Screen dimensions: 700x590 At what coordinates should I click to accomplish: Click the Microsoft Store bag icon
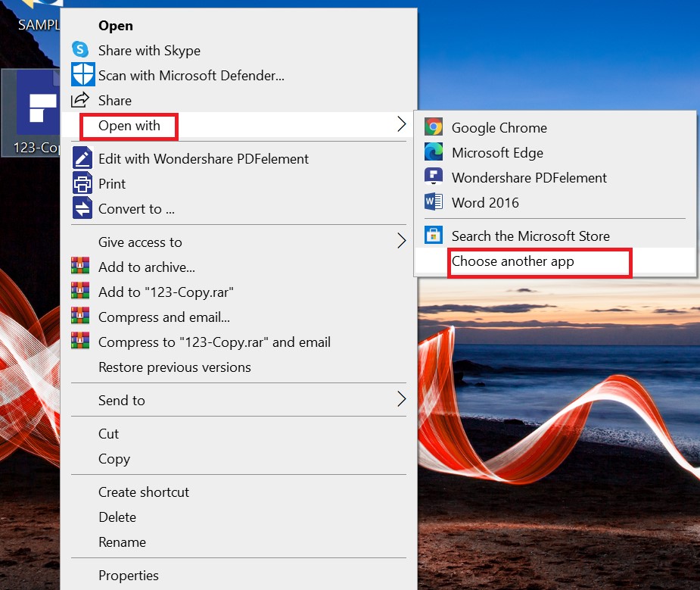tap(434, 236)
